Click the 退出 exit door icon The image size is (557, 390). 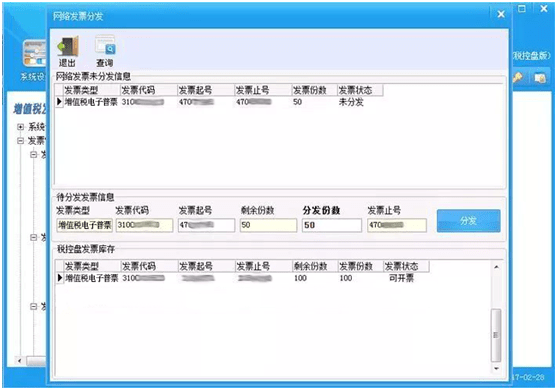68,46
